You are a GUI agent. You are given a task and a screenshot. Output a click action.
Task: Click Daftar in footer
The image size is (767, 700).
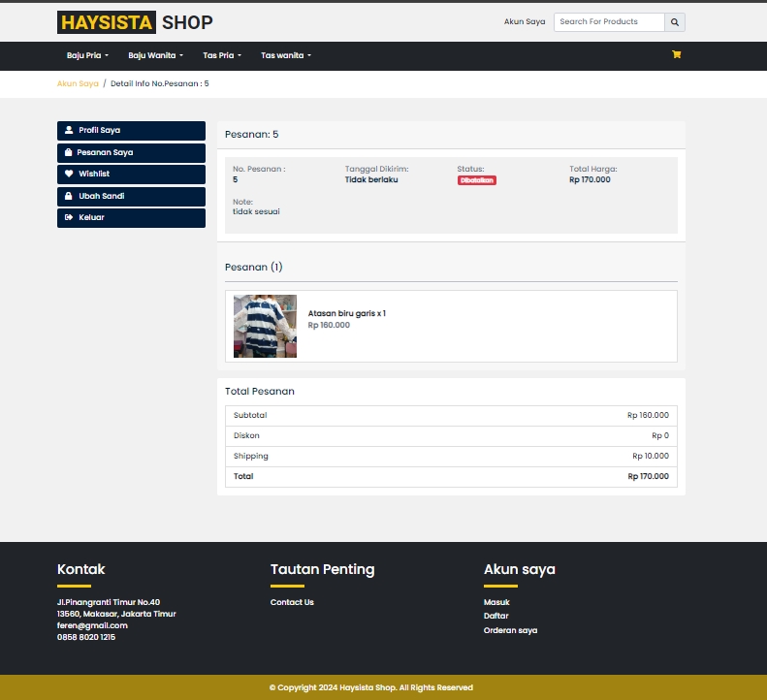click(x=496, y=616)
